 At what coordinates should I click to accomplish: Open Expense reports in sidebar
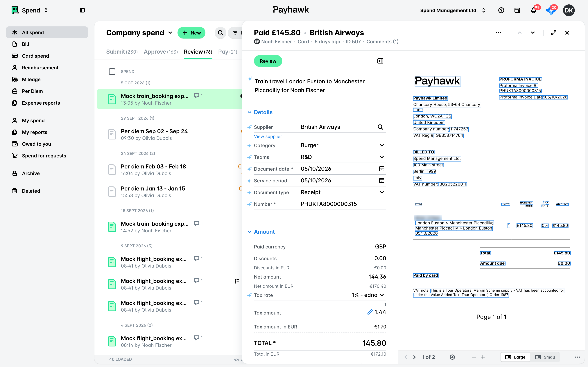tap(41, 103)
